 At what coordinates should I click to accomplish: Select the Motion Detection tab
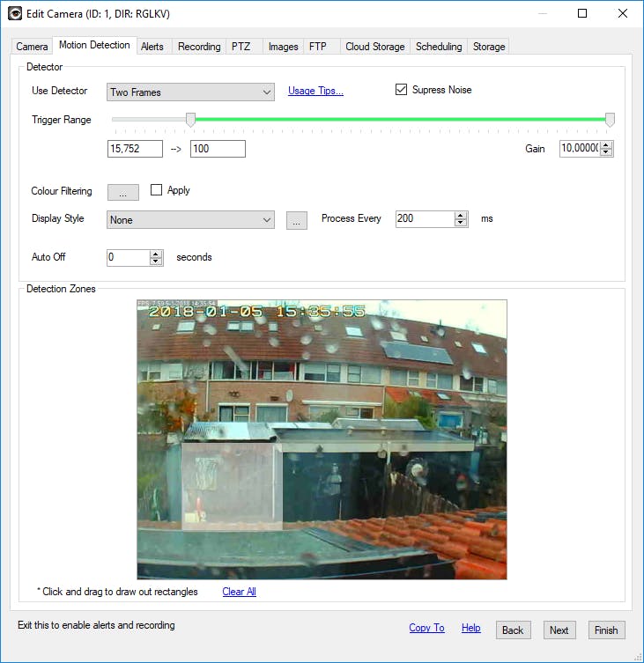pyautogui.click(x=94, y=45)
